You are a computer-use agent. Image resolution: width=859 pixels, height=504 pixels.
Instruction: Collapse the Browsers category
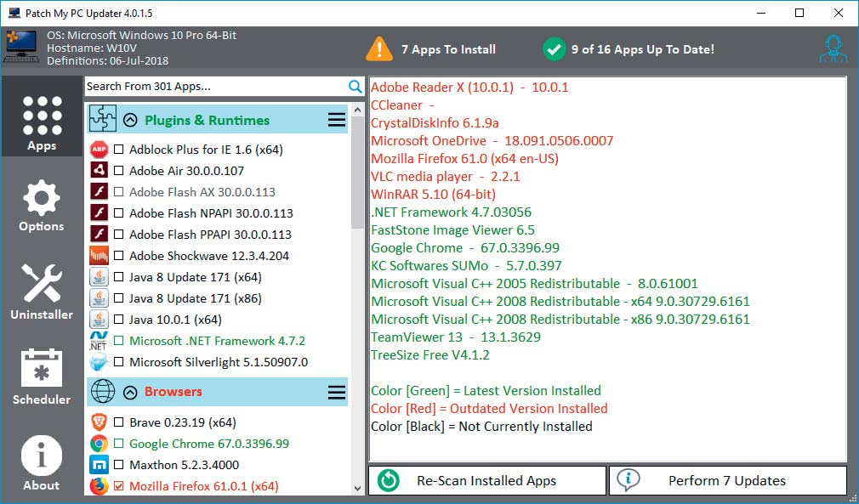130,392
